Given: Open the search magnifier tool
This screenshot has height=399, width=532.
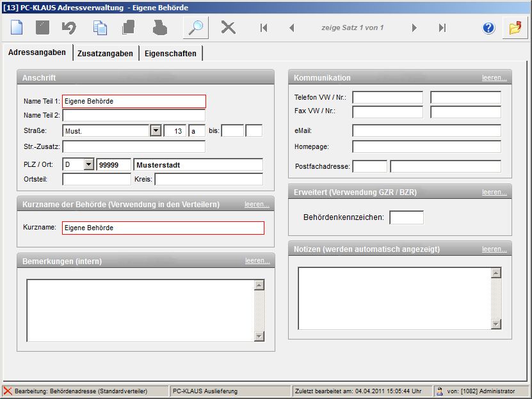Looking at the screenshot, I should (195, 27).
